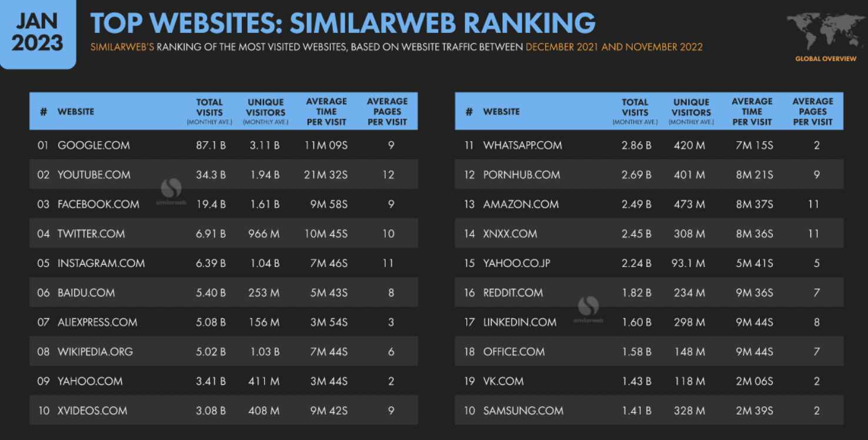
Task: Select YouTube's 21M 32S average time
Action: [326, 175]
